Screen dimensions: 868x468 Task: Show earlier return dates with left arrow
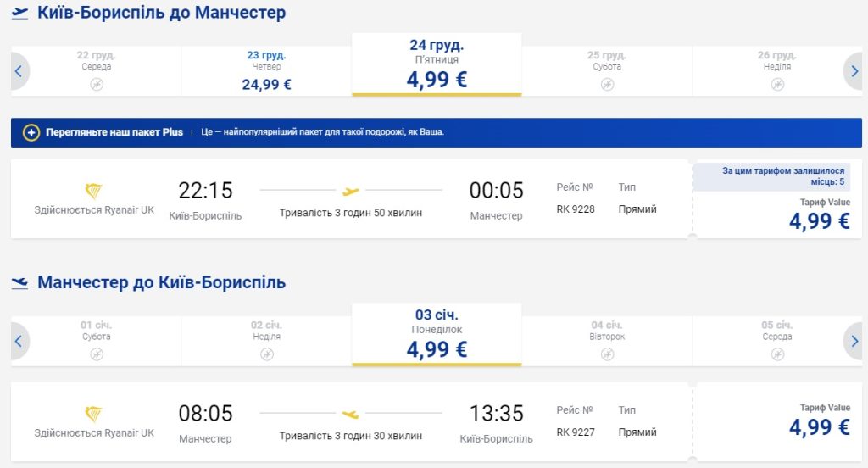point(18,342)
